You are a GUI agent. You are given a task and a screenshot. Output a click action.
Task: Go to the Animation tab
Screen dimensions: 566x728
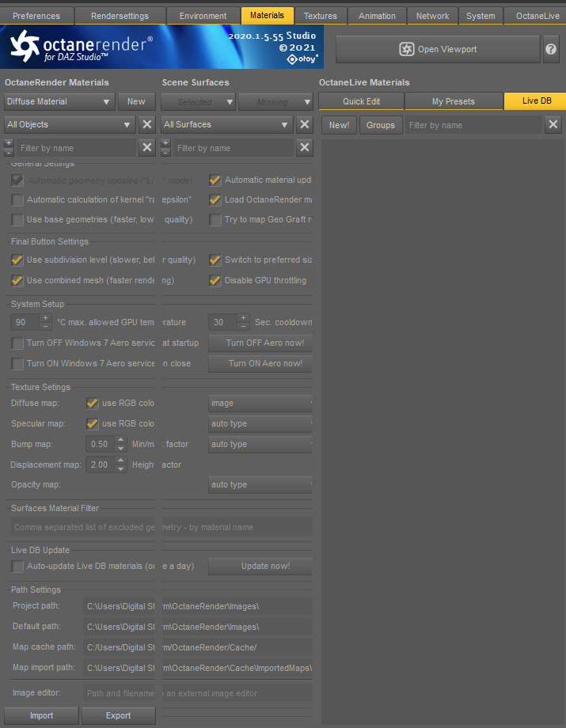click(x=377, y=16)
